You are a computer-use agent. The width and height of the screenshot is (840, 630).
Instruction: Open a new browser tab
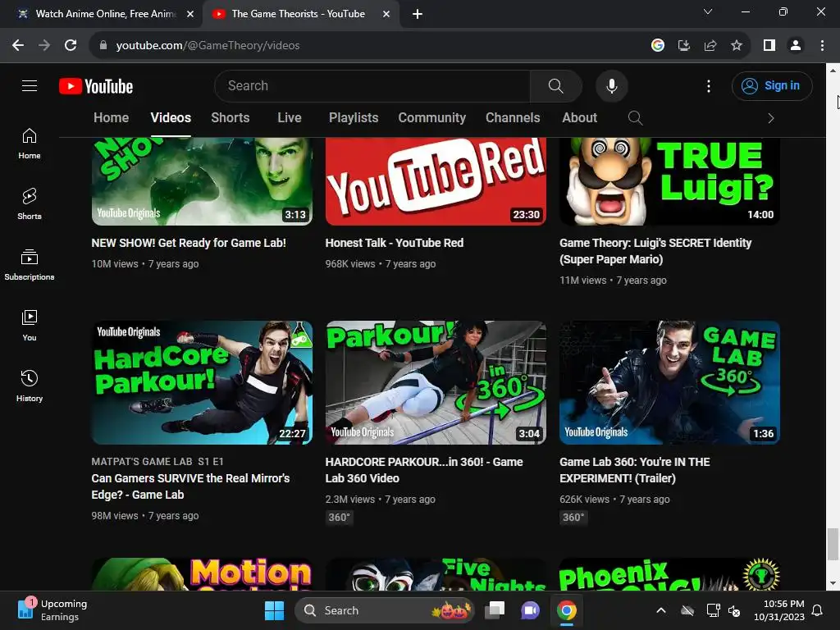418,15
